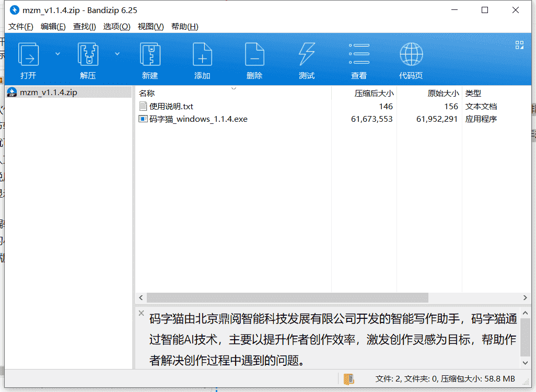Screen dimensions: 536x392
Task: Click the 代码页 (Code page) globe icon
Action: tap(411, 54)
